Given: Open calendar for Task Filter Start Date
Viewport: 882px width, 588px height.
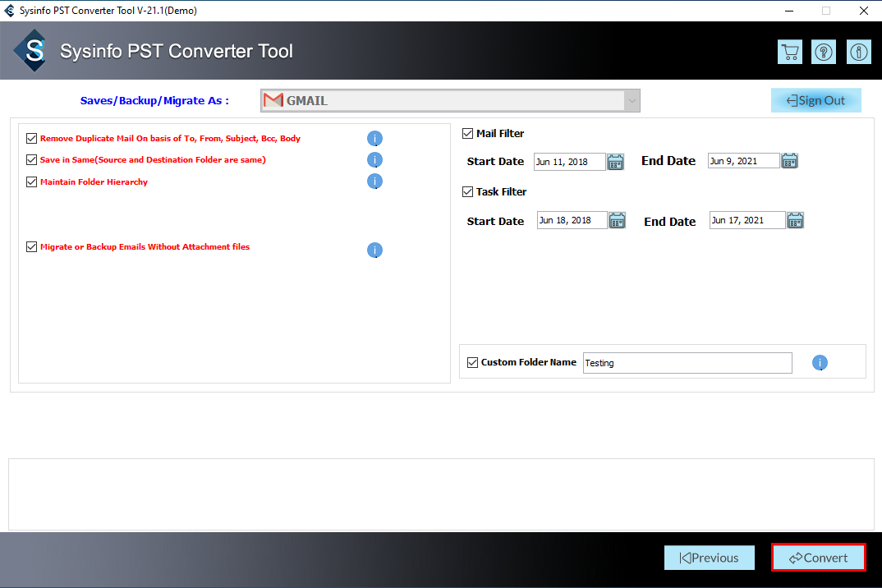Looking at the screenshot, I should pyautogui.click(x=617, y=221).
